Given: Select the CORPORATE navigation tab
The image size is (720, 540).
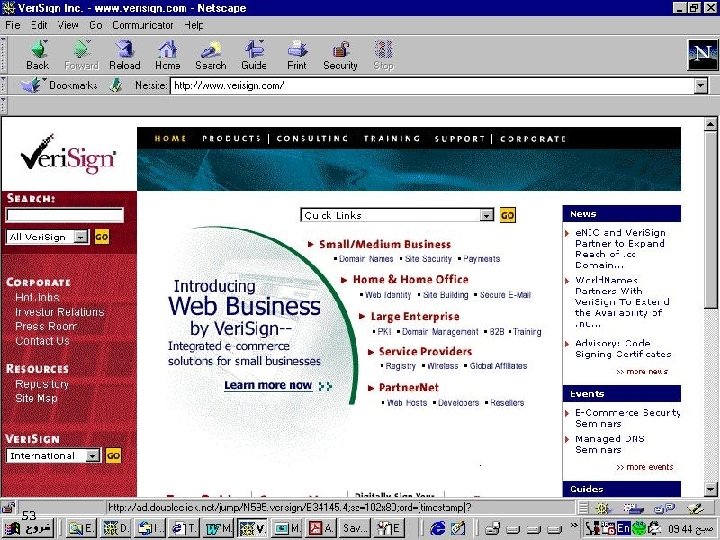Looking at the screenshot, I should coord(533,138).
